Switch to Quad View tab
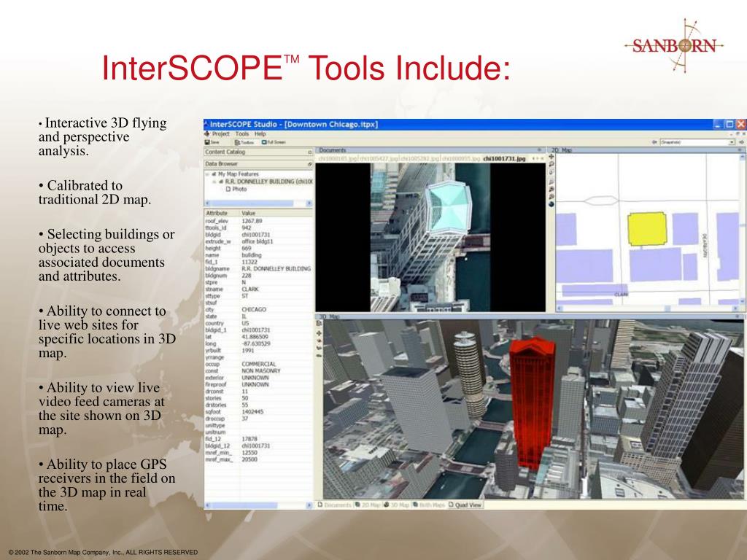The image size is (747, 560). coord(465,505)
